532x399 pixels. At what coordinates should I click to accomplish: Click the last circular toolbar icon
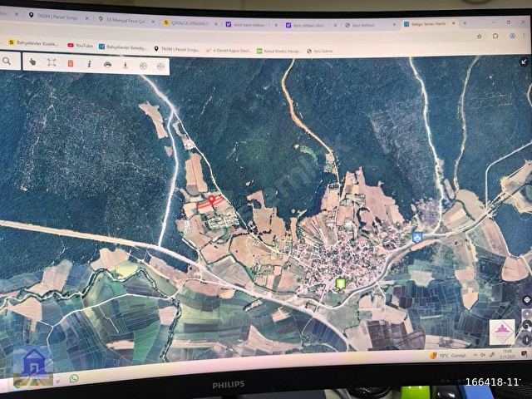pos(160,66)
